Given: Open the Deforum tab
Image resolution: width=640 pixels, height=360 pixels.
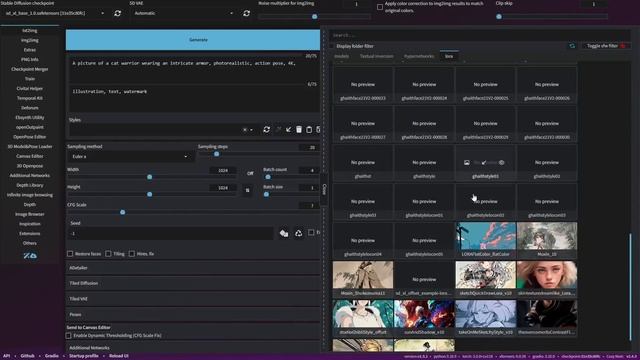Looking at the screenshot, I should tap(30, 108).
